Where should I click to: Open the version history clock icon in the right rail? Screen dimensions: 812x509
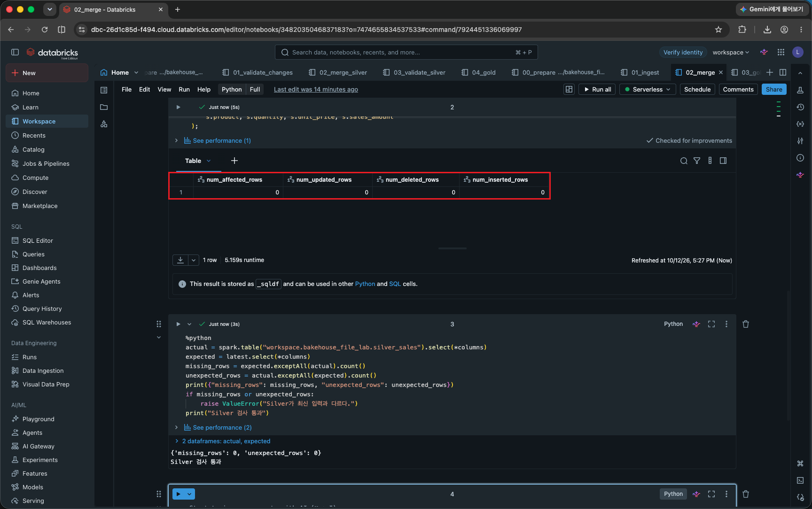[x=800, y=107]
